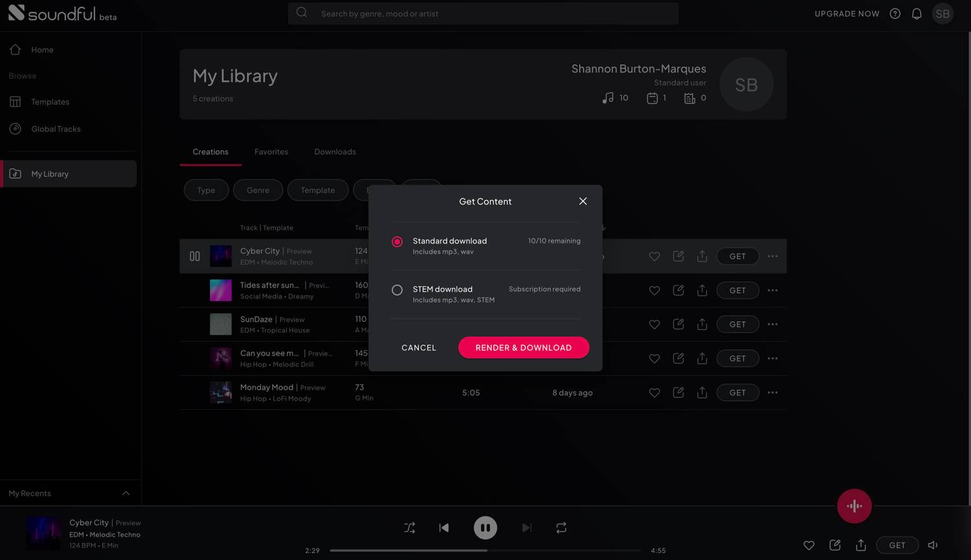Open more options for Tides after sun
Screen dimensions: 971x560
pos(772,291)
